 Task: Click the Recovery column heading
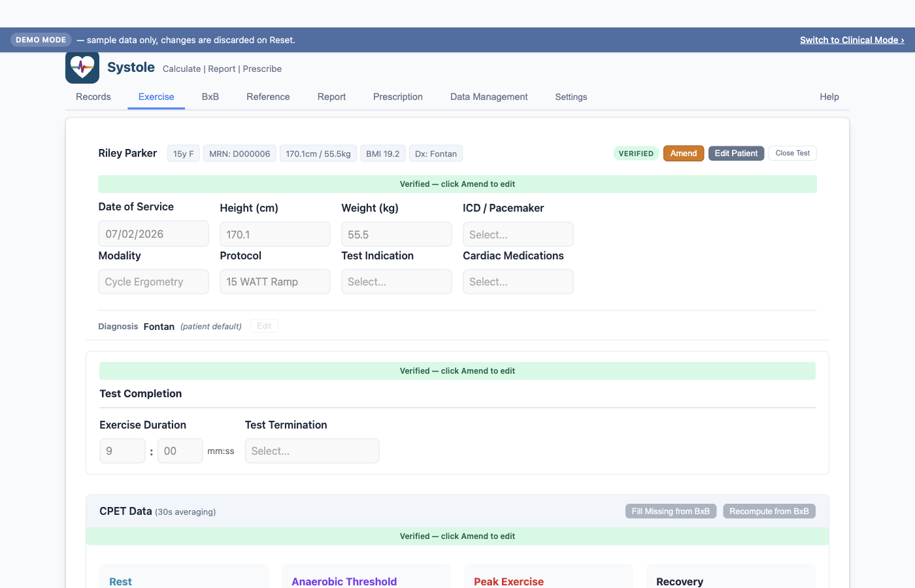pos(680,581)
